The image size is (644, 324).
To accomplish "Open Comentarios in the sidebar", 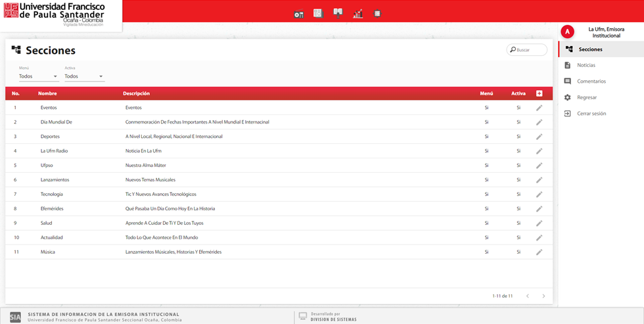I will click(591, 81).
